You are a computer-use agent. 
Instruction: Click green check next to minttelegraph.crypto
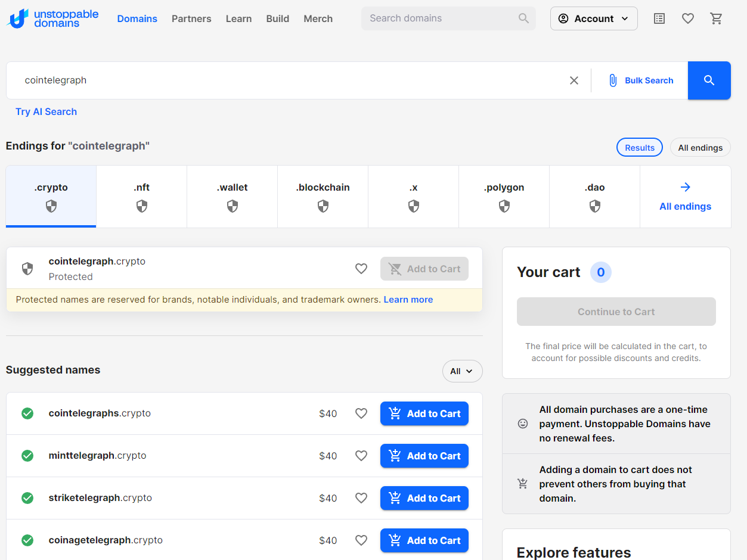27,456
